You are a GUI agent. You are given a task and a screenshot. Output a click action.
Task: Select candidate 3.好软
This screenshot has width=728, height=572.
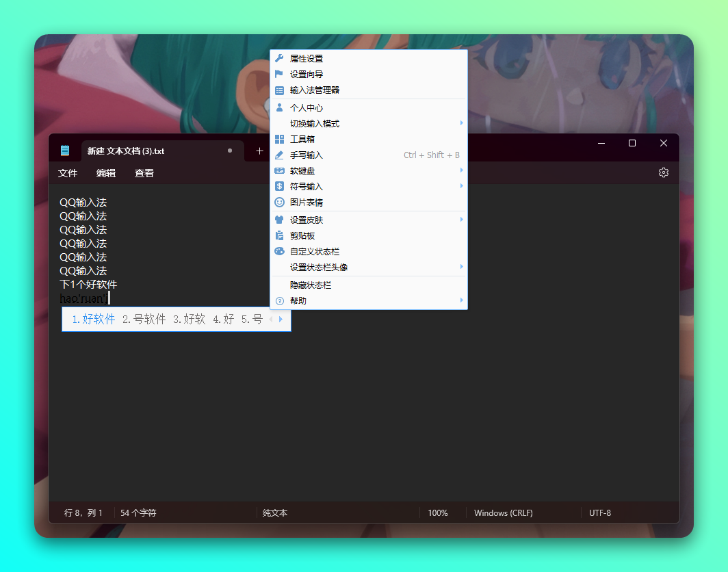click(x=189, y=319)
